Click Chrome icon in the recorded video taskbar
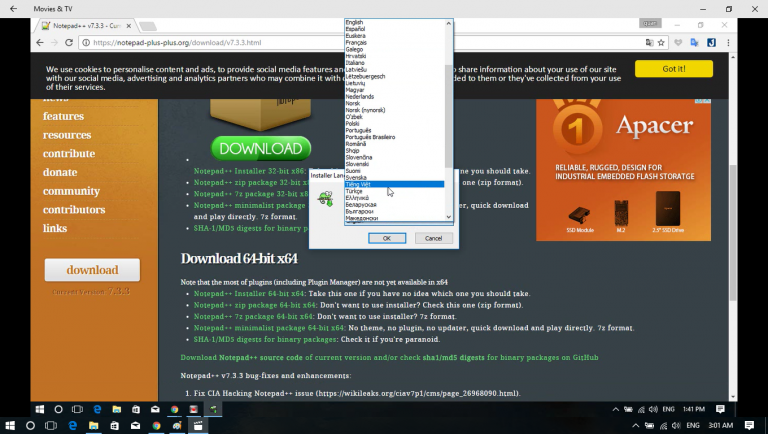 174,409
